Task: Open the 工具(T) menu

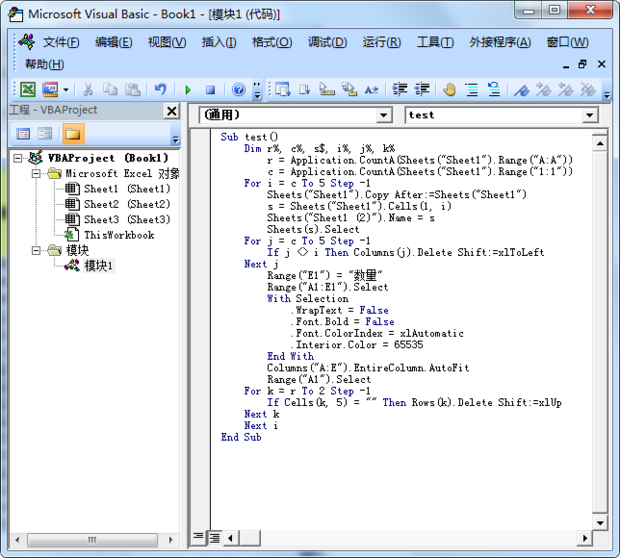Action: [x=435, y=42]
